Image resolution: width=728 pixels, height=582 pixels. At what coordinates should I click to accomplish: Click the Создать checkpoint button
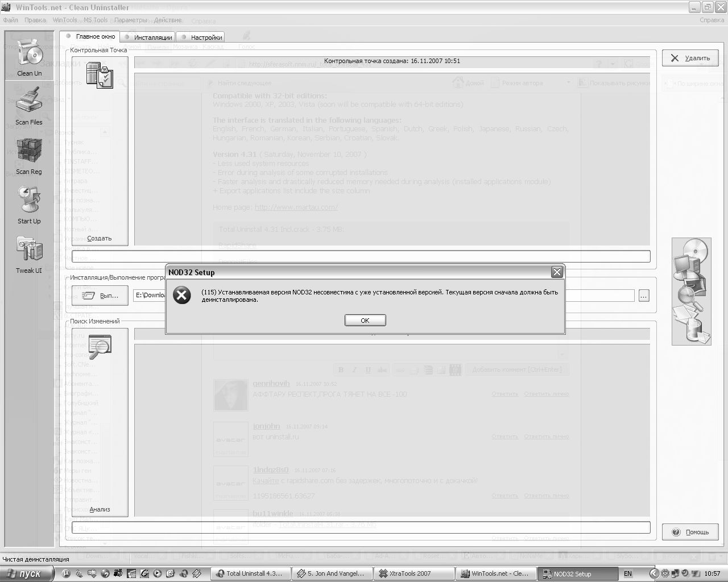100,151
